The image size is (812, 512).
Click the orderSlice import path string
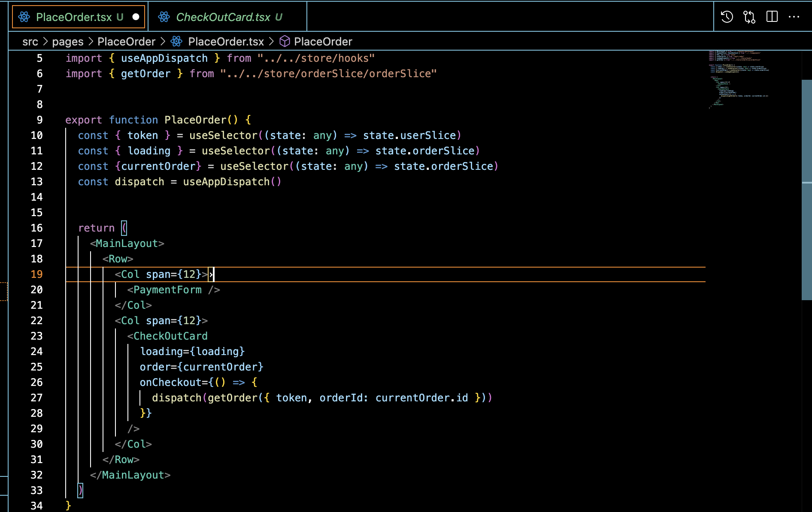click(x=328, y=74)
